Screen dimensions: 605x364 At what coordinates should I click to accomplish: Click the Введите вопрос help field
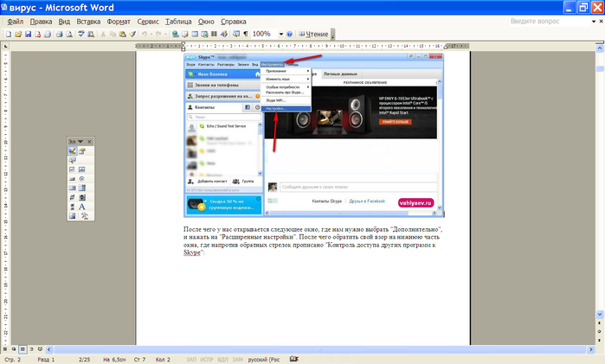550,22
